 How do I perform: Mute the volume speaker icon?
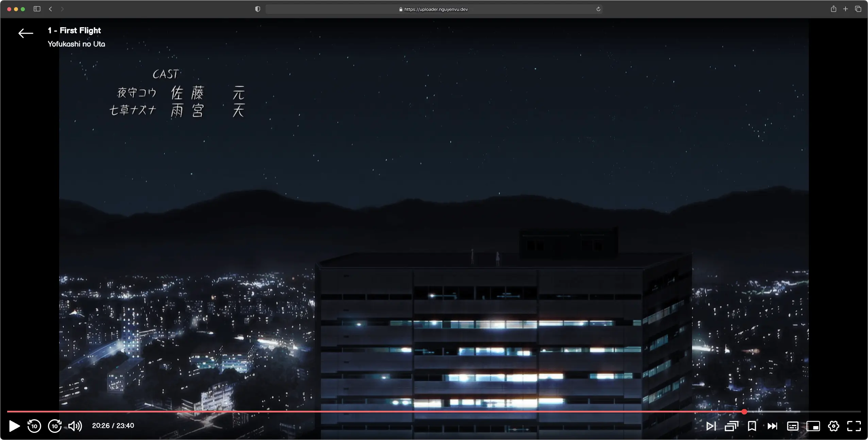tap(75, 426)
